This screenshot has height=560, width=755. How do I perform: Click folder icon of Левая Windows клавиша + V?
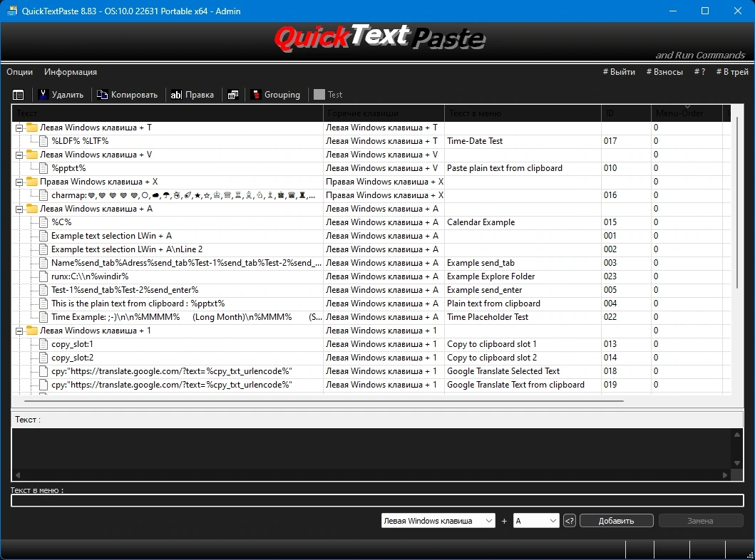pos(32,155)
